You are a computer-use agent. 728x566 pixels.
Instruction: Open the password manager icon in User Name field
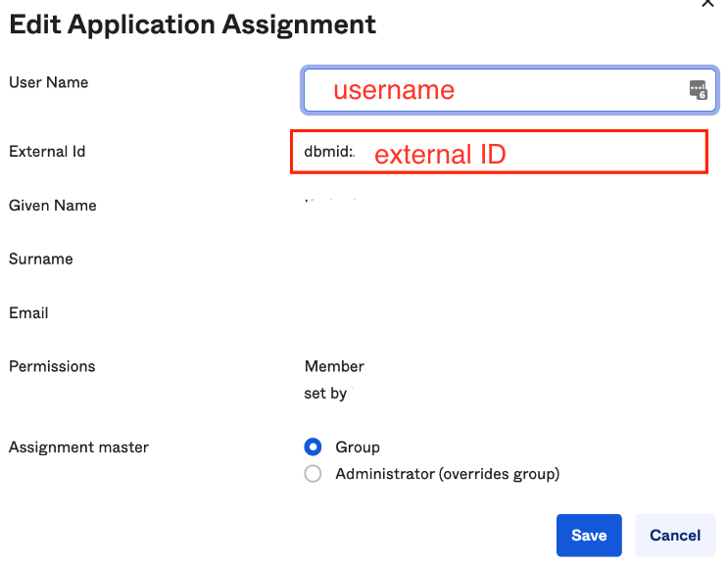(698, 89)
